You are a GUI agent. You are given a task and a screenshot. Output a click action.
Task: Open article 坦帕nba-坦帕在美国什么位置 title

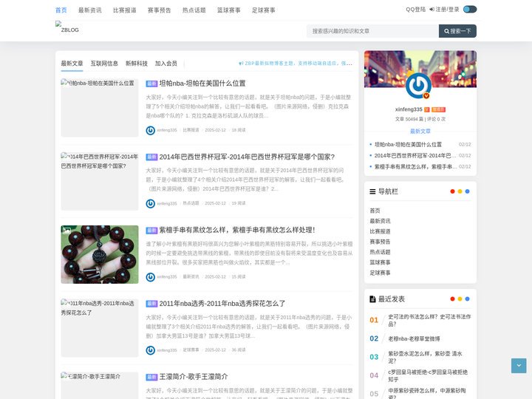[x=202, y=83]
